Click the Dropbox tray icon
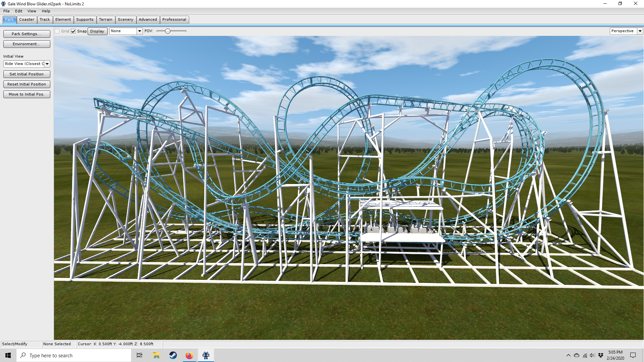Image resolution: width=644 pixels, height=362 pixels. [601, 355]
